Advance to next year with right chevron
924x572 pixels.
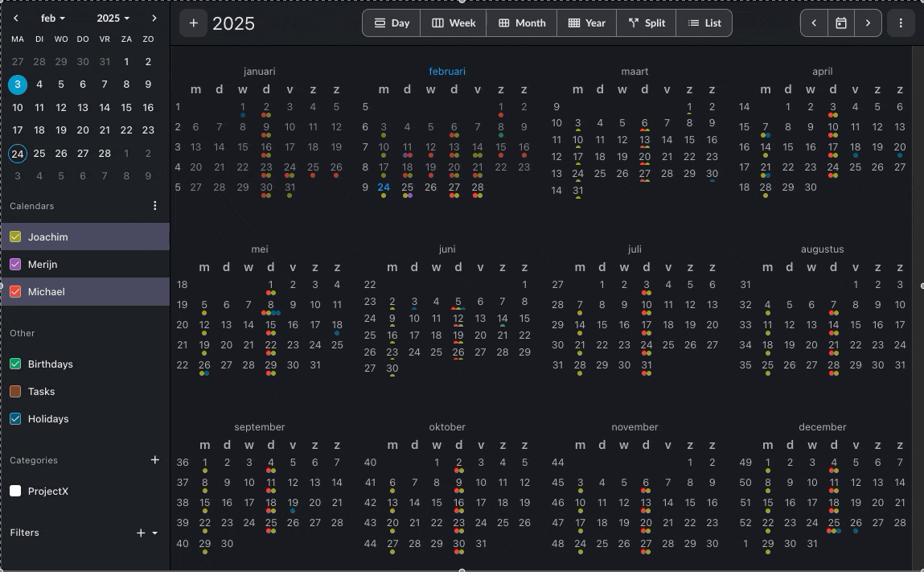868,23
